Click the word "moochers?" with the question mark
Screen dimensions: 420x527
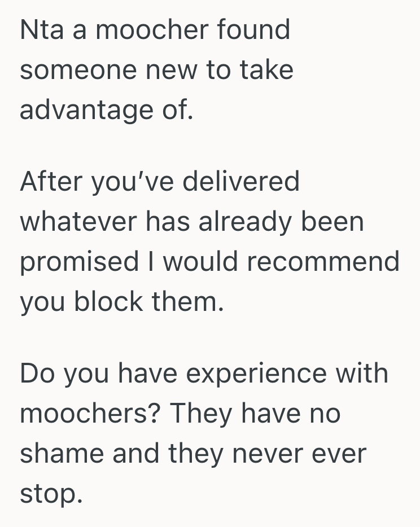(90, 414)
